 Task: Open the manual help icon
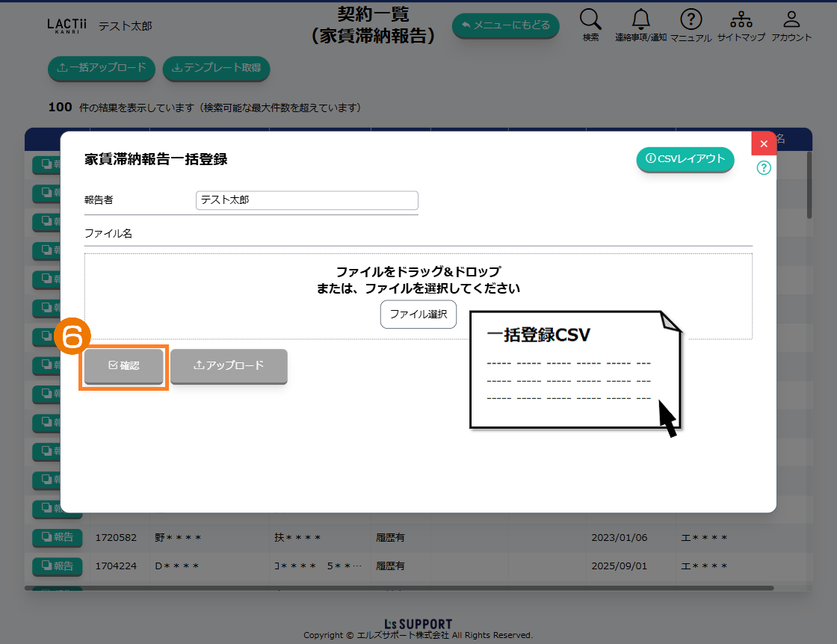691,21
